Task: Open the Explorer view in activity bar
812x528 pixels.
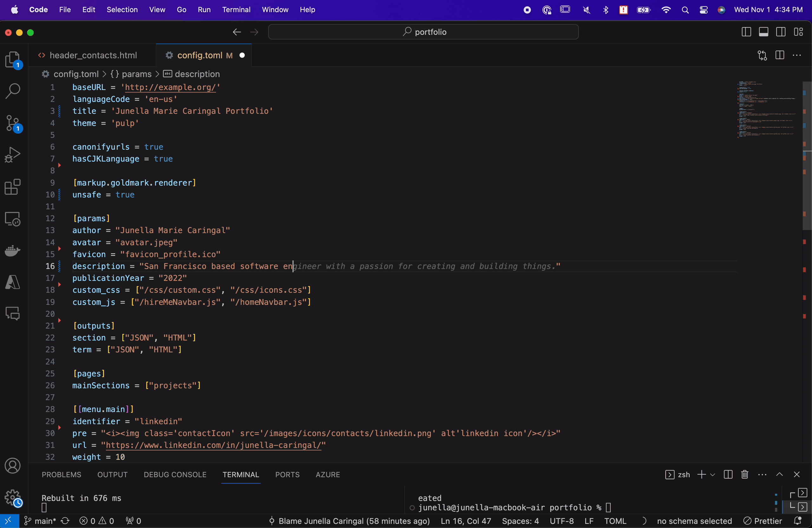Action: click(x=13, y=60)
